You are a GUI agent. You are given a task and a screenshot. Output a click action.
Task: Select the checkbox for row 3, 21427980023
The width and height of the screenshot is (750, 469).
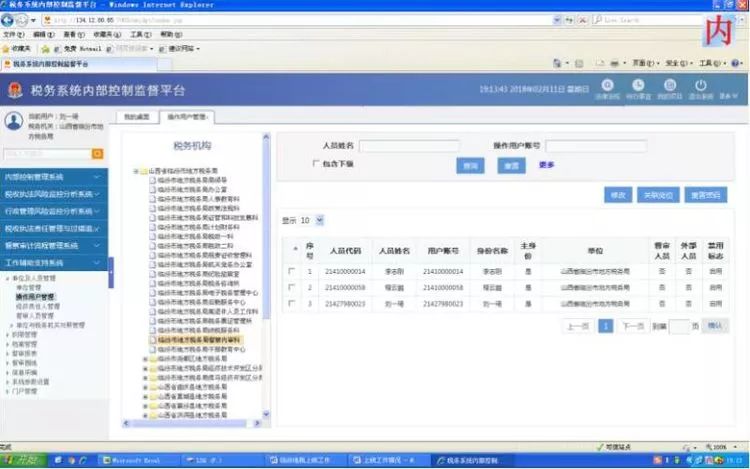(291, 303)
